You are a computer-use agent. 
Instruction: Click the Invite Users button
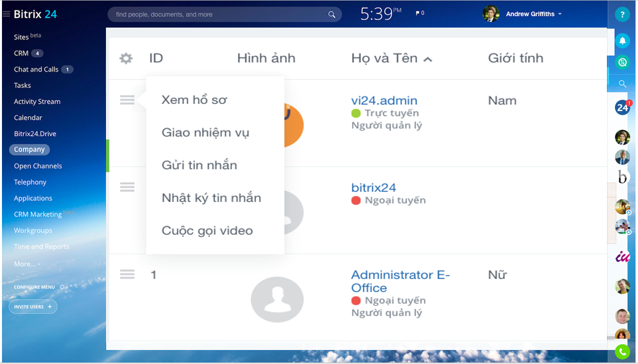coord(33,307)
